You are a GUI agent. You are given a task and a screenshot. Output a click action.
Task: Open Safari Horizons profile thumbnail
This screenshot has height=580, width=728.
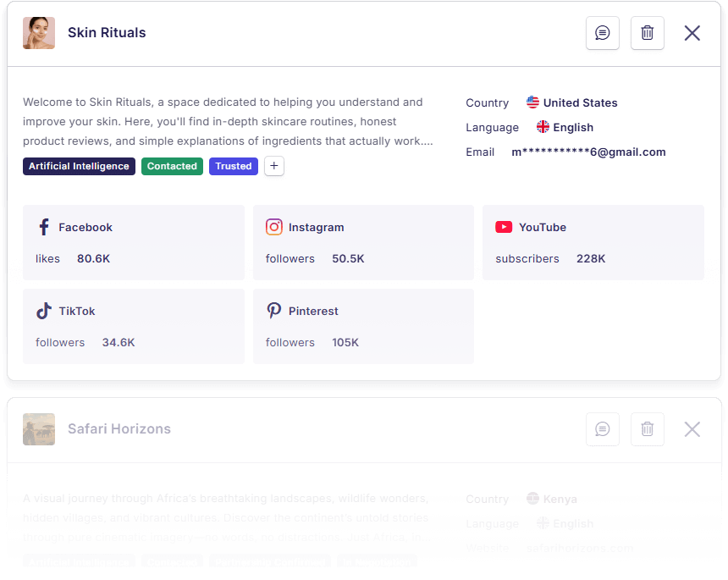click(39, 429)
